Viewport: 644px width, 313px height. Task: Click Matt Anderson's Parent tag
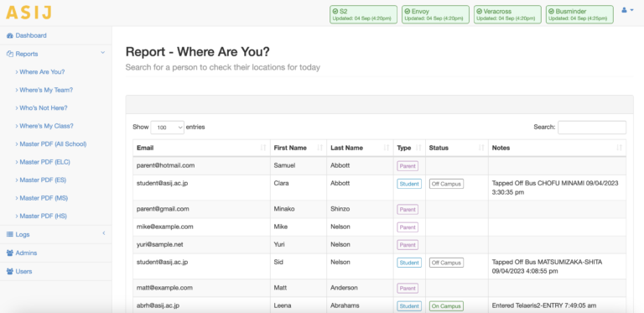coord(408,289)
